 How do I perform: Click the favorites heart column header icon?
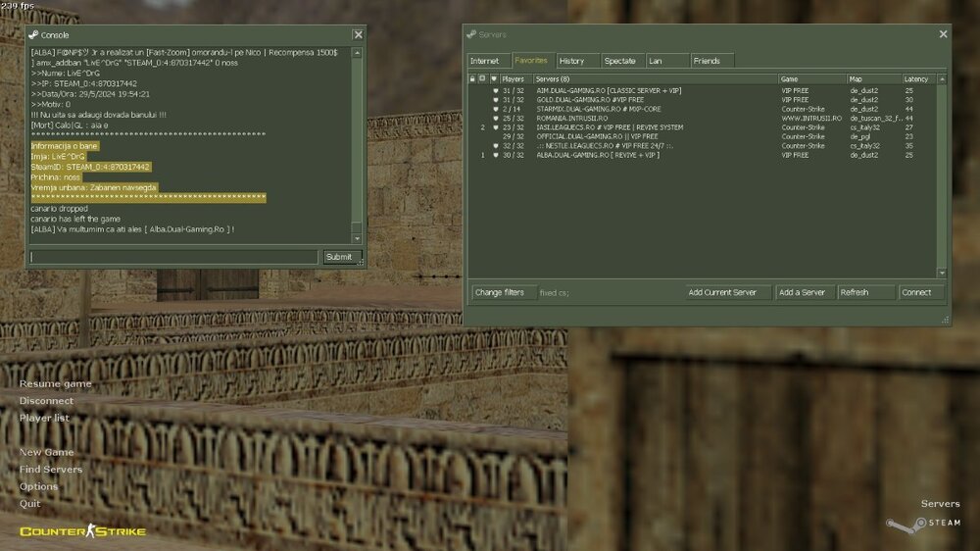pyautogui.click(x=494, y=78)
